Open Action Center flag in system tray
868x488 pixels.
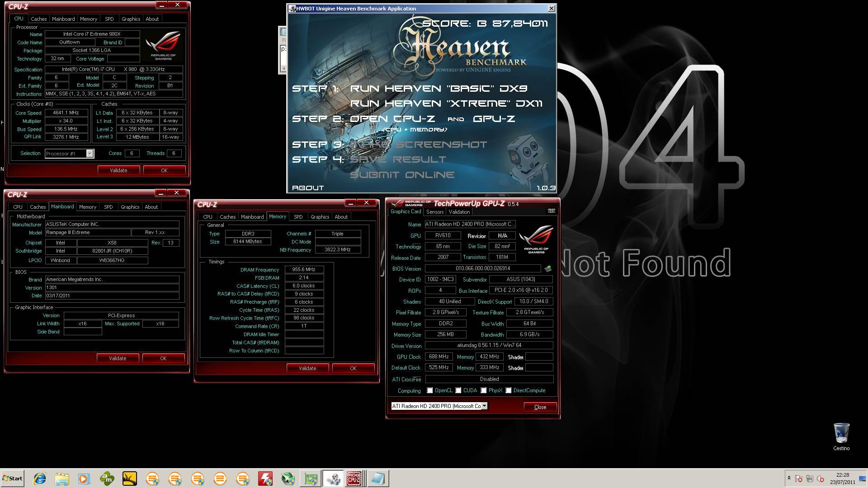point(799,479)
